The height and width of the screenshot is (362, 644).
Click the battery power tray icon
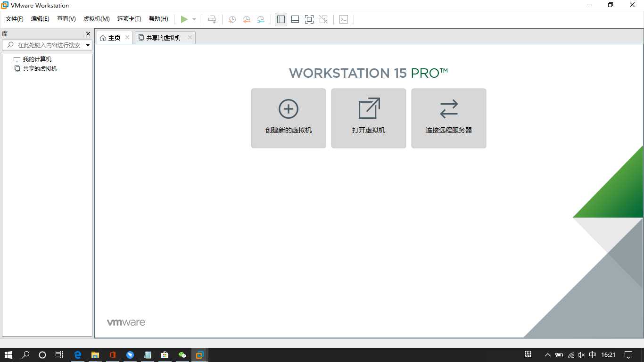559,355
